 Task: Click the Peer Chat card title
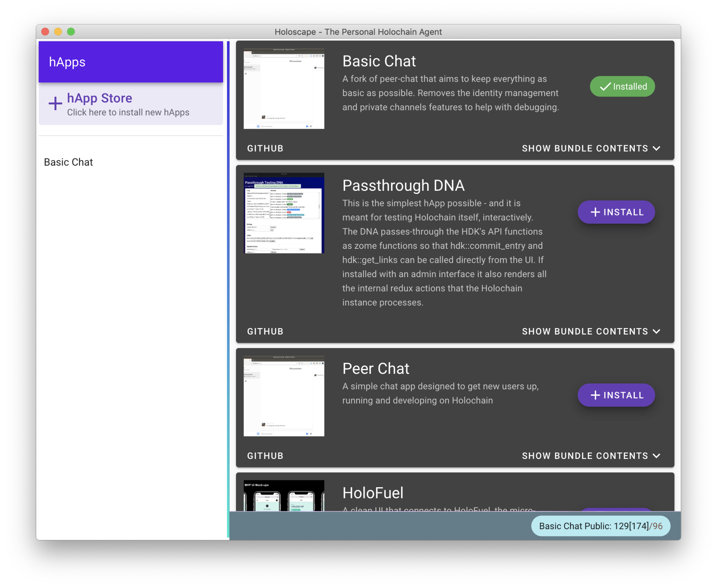376,369
